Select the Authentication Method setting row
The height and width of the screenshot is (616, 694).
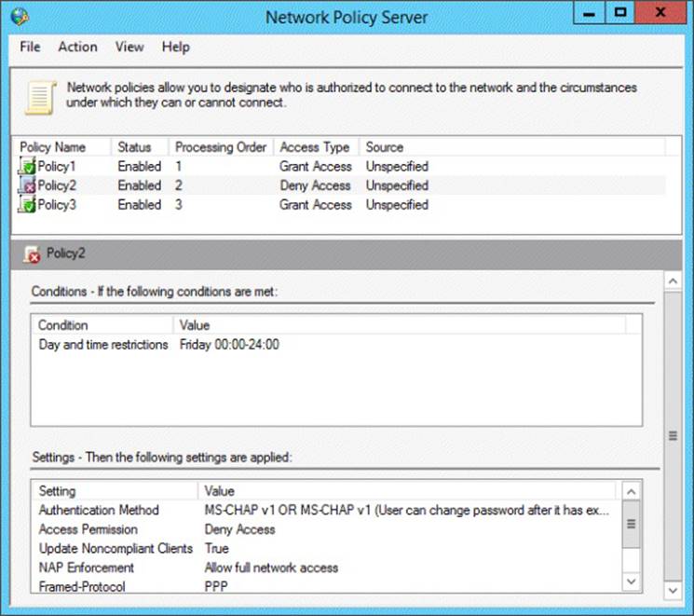(x=99, y=511)
